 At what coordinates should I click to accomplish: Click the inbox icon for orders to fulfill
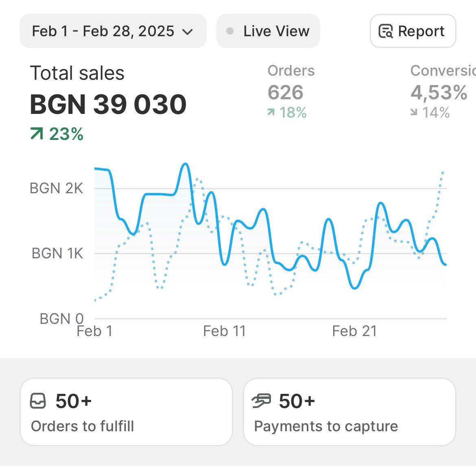click(38, 401)
